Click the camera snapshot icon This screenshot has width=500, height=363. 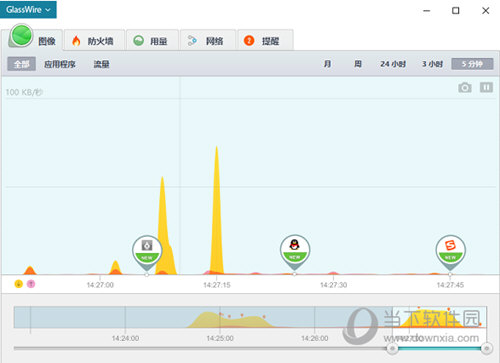(465, 88)
